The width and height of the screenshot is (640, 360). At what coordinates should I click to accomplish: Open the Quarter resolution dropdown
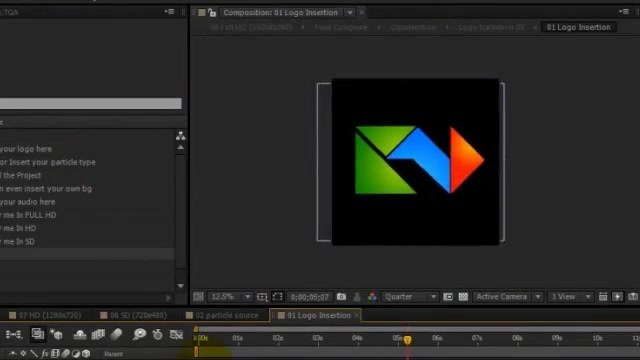pyautogui.click(x=410, y=297)
